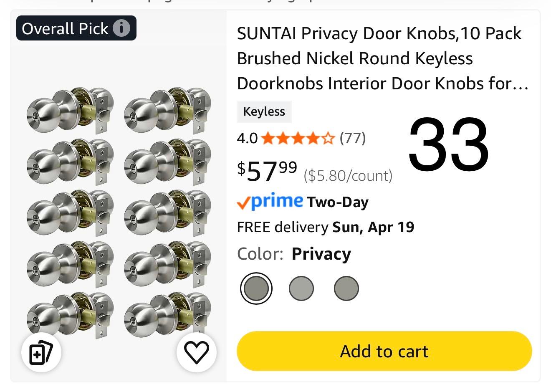Image resolution: width=551 pixels, height=392 pixels.
Task: Click the $57.99 price
Action: (x=267, y=171)
